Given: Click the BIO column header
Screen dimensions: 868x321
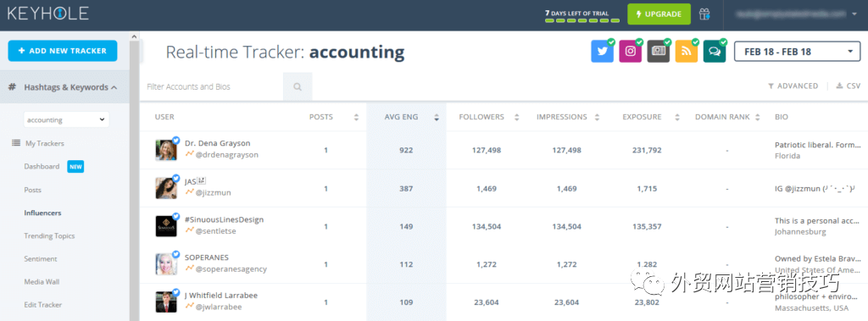Looking at the screenshot, I should click(x=781, y=117).
